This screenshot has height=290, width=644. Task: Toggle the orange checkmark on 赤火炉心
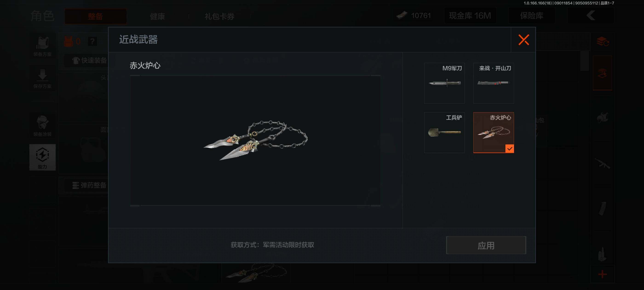509,149
